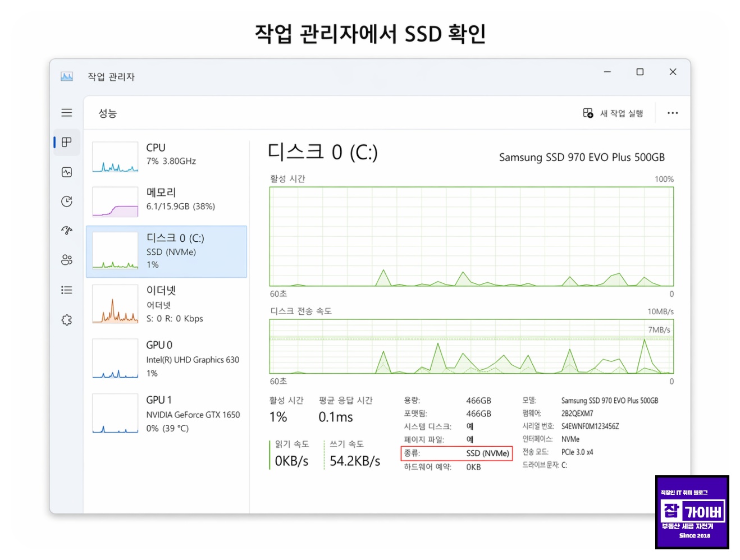The width and height of the screenshot is (740, 560).
Task: Click the 활성 시간 activity graph
Action: click(x=472, y=237)
